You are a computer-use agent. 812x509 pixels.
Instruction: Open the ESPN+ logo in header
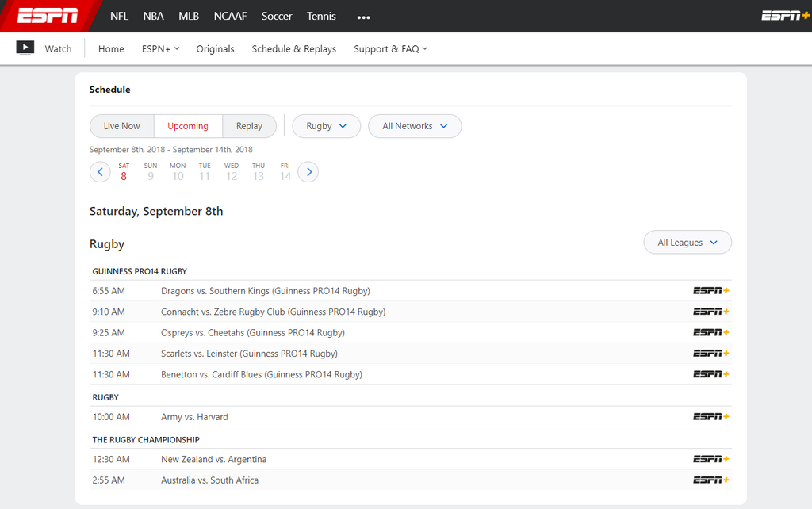786,16
